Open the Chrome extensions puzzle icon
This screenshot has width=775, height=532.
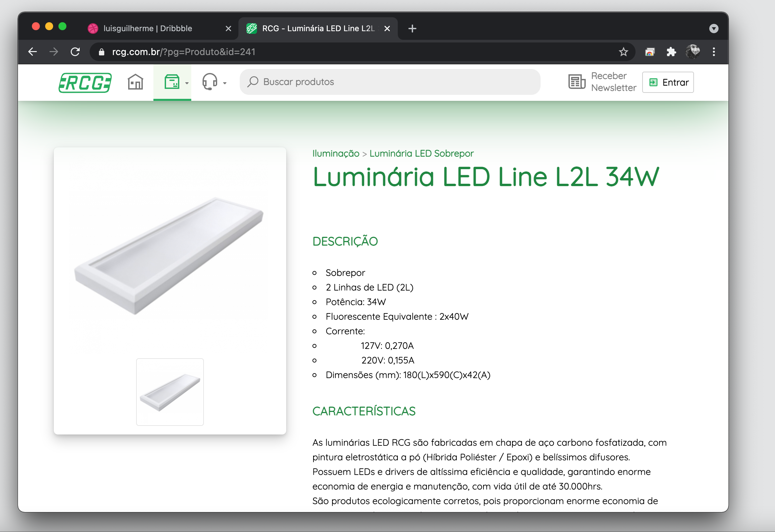671,52
